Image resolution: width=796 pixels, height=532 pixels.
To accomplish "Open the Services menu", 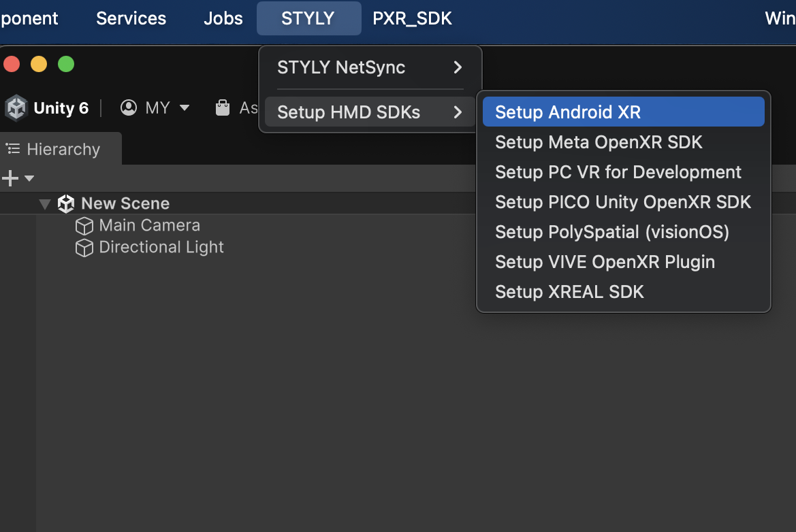I will click(131, 18).
